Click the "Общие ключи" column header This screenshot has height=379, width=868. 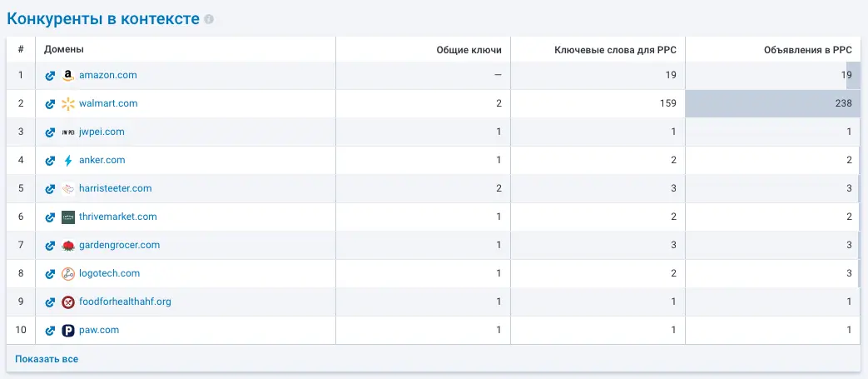click(x=469, y=50)
